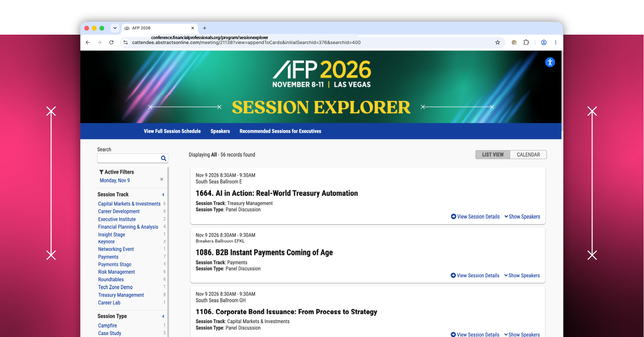Click the search magnifier icon

[163, 158]
